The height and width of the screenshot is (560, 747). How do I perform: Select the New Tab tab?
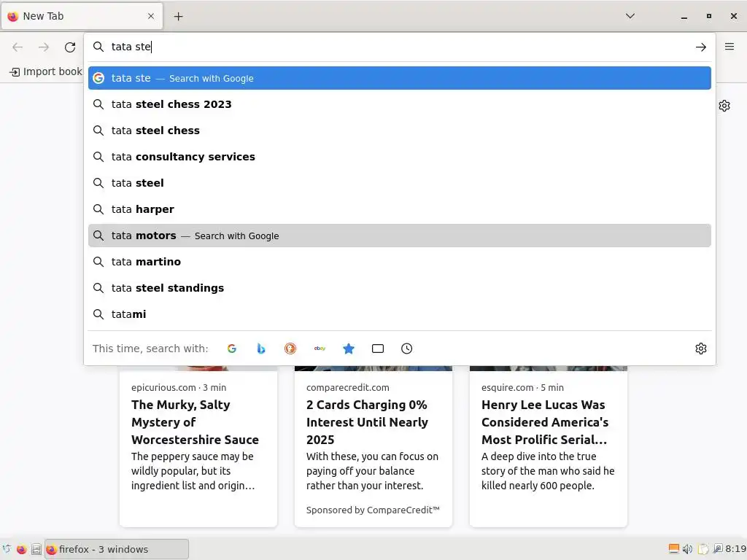click(82, 16)
